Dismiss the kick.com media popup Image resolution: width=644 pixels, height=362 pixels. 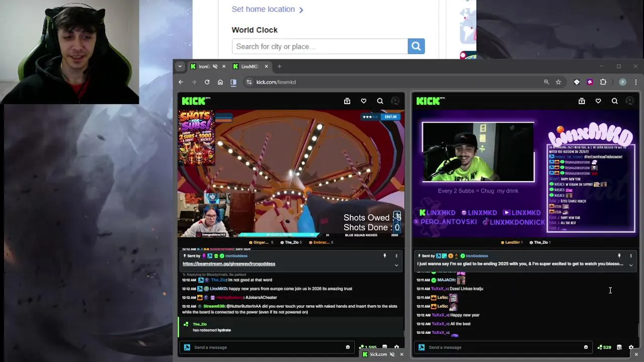click(401, 354)
